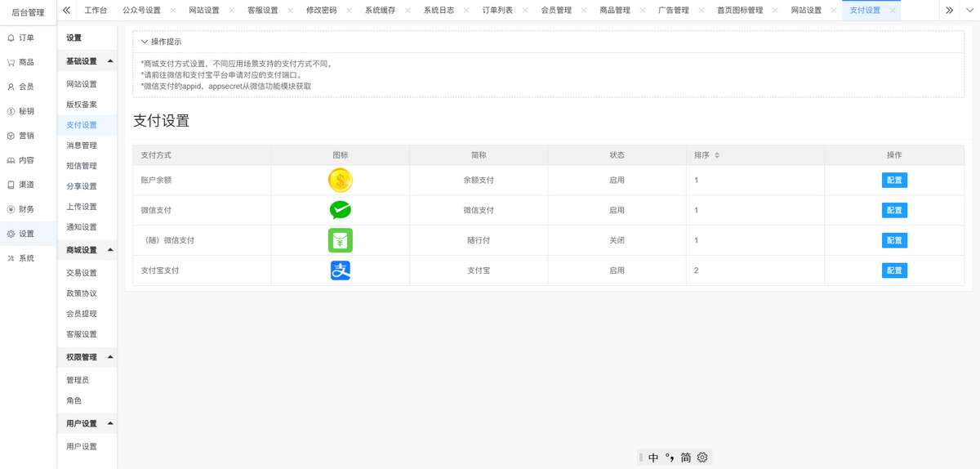Open 版权备案 in the settings menu
The image size is (980, 469).
point(82,105)
